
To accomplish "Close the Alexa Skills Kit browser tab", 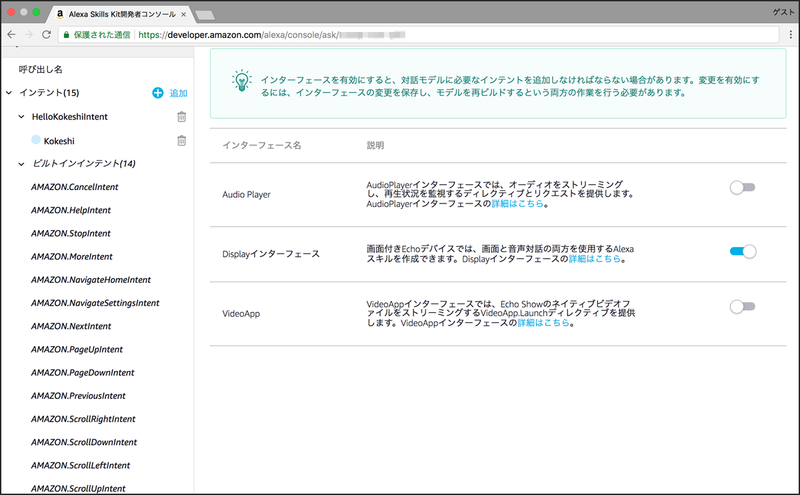I will pyautogui.click(x=184, y=14).
